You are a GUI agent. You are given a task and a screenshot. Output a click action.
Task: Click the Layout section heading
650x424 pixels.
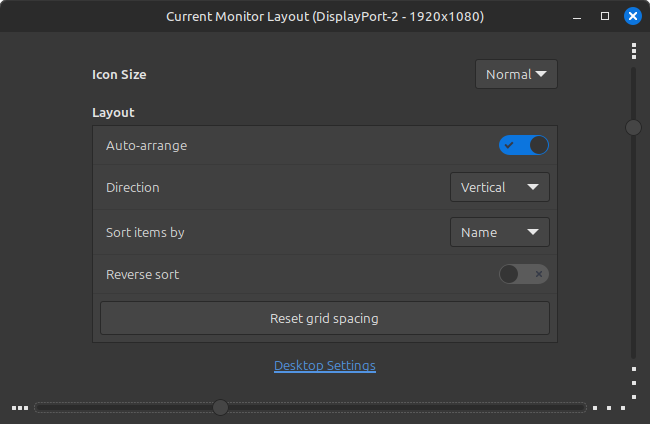click(113, 113)
